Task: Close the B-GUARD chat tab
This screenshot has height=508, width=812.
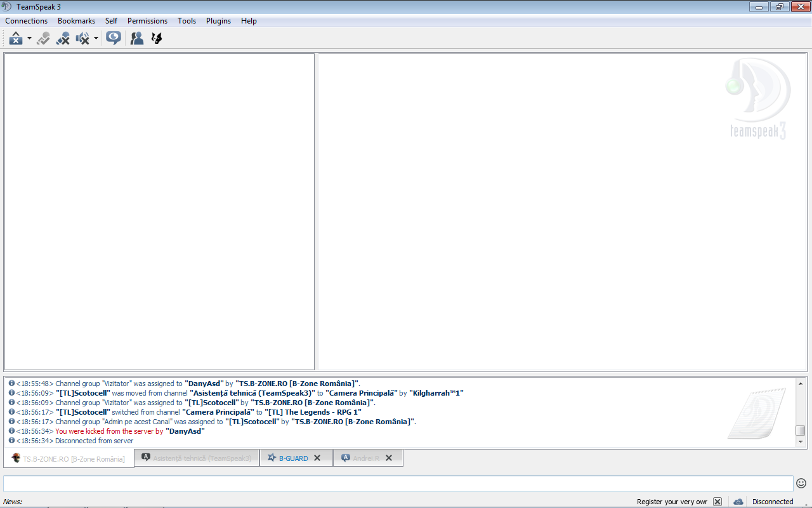Action: (317, 458)
